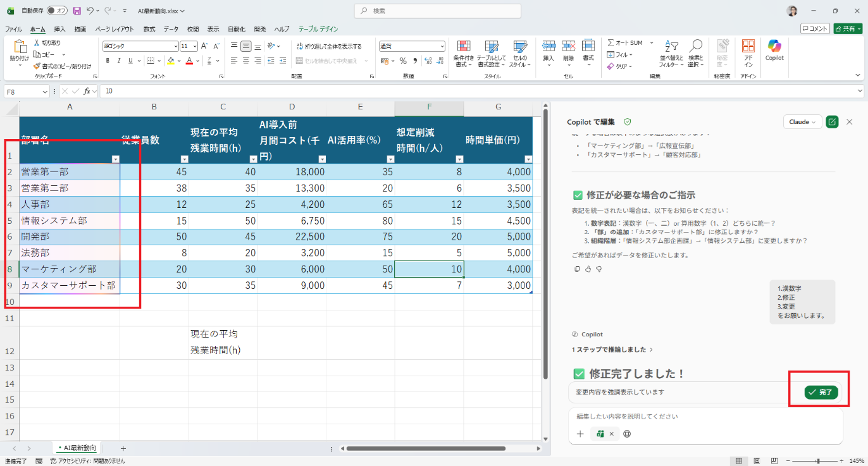This screenshot has width=868, height=466.
Task: Toggle the 自動保存 autosave switch
Action: pyautogui.click(x=57, y=11)
